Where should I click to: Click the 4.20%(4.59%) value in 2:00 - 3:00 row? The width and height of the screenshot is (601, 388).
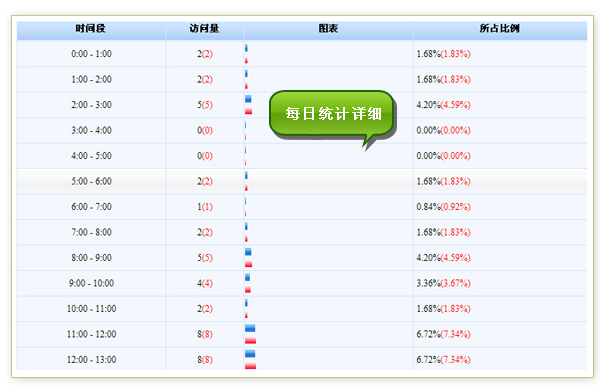(x=443, y=105)
